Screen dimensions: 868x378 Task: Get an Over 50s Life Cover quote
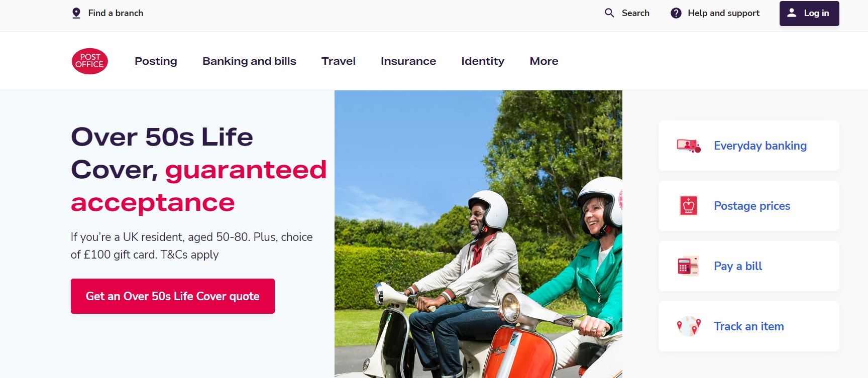click(173, 296)
